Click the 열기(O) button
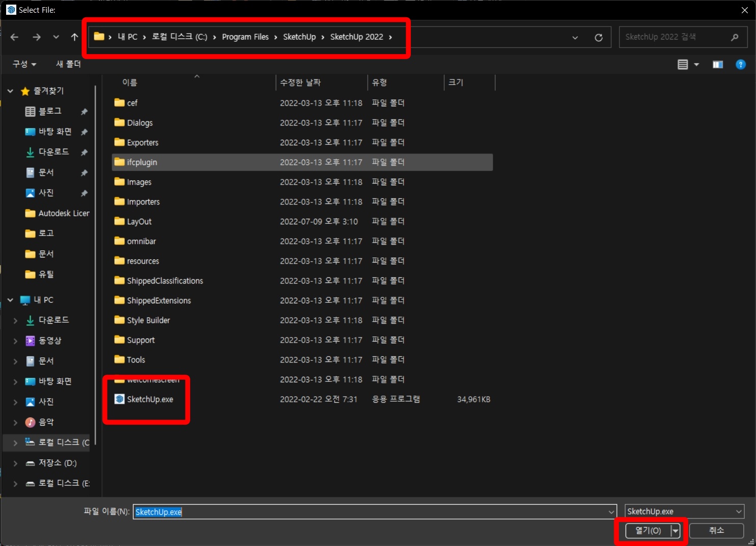Viewport: 756px width, 546px height. (x=648, y=531)
